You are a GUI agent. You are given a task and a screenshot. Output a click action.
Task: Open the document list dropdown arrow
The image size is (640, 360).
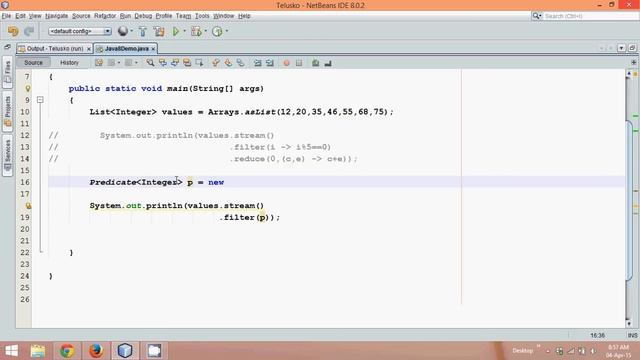click(x=621, y=48)
